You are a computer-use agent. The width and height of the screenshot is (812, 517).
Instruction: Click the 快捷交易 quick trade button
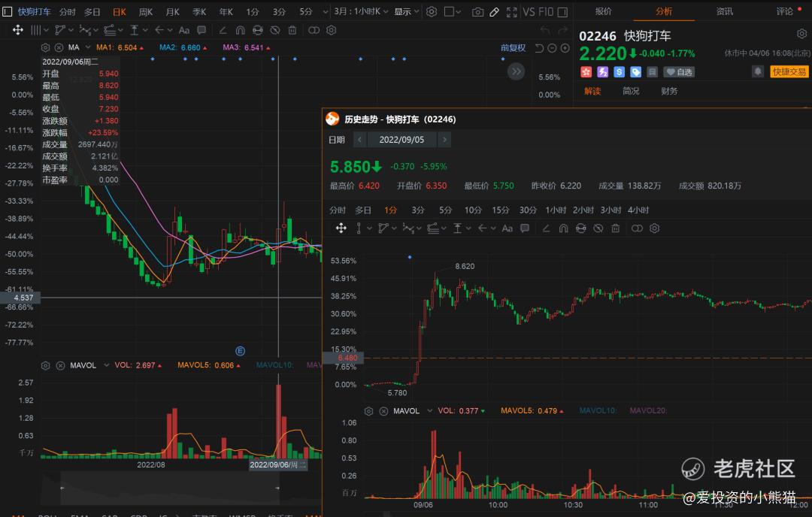pyautogui.click(x=789, y=72)
